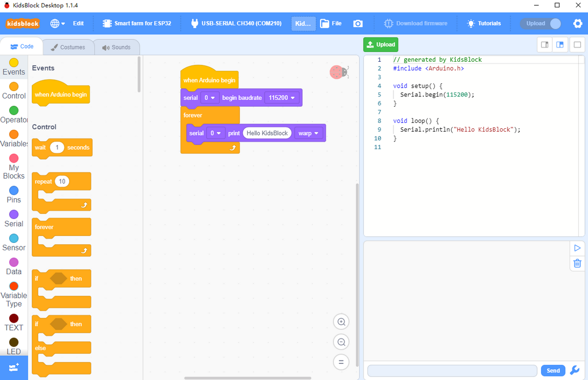Switch to the Code tab
This screenshot has height=380, width=588.
click(x=22, y=47)
